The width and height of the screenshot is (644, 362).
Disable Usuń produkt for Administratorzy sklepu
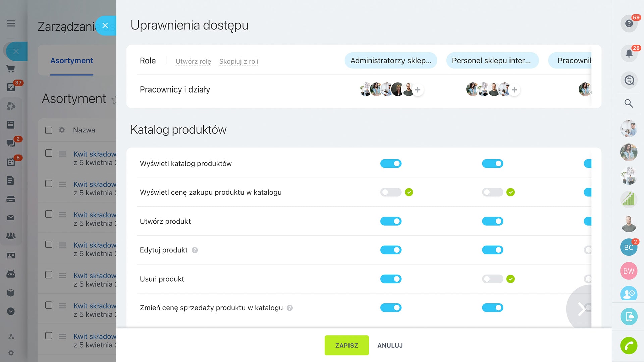(x=391, y=279)
